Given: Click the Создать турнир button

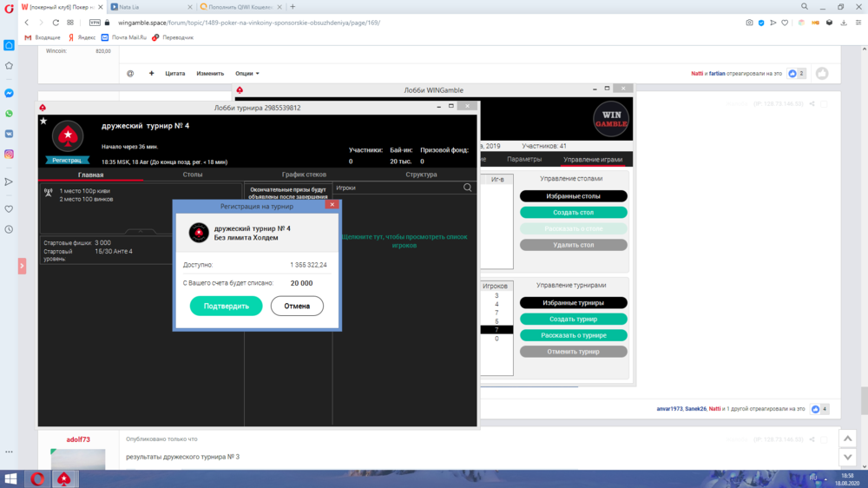Looking at the screenshot, I should pos(573,320).
